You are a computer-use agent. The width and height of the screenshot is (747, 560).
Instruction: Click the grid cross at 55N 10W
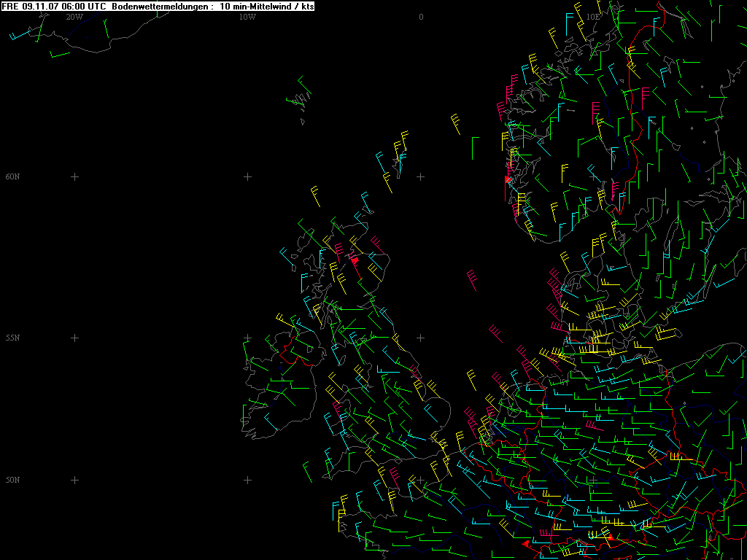(247, 338)
